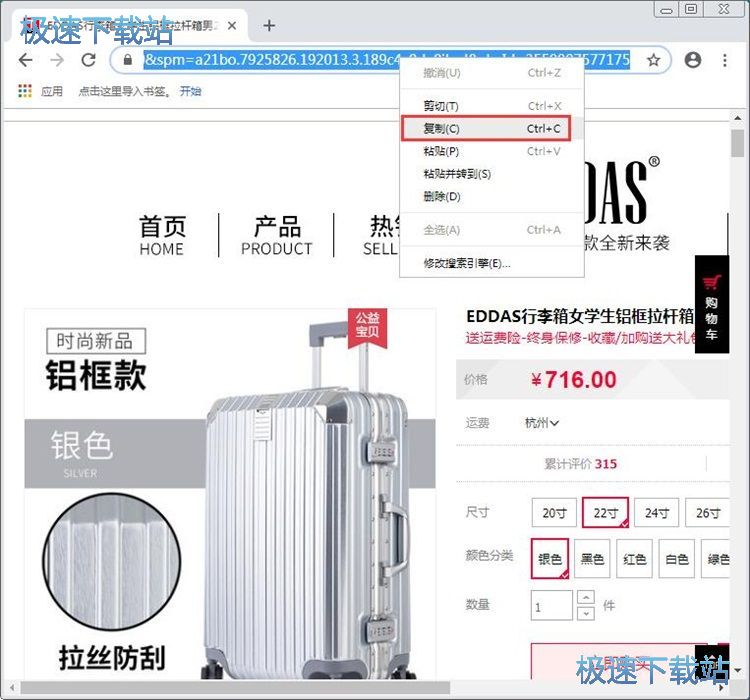Click the horizontal scrollbar left arrow
The width and height of the screenshot is (750, 700).
tap(12, 688)
